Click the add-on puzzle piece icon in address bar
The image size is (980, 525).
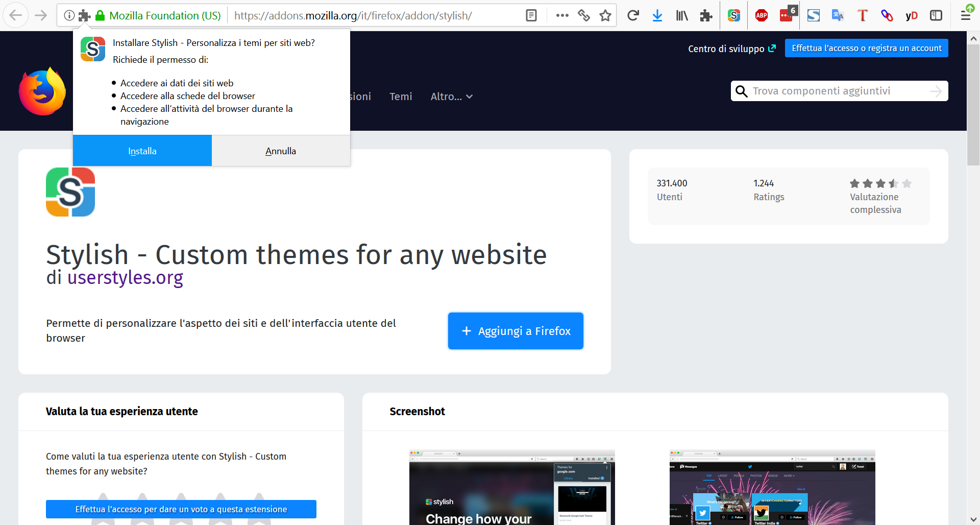(85, 15)
